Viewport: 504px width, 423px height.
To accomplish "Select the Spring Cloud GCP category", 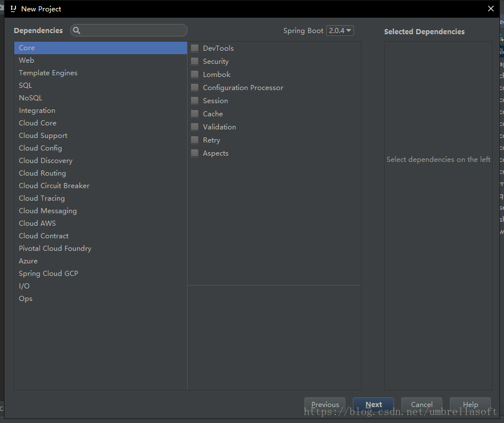I will coord(100,274).
